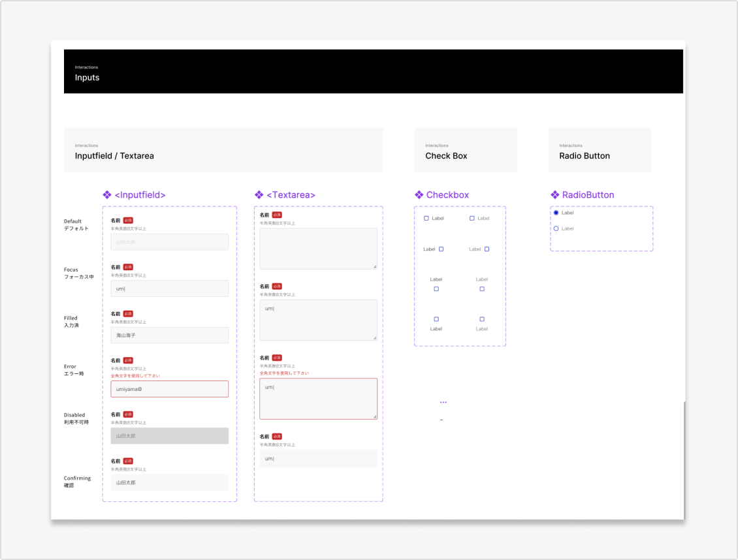
Task: Click the component icon beside RadioButton heading
Action: coord(555,194)
